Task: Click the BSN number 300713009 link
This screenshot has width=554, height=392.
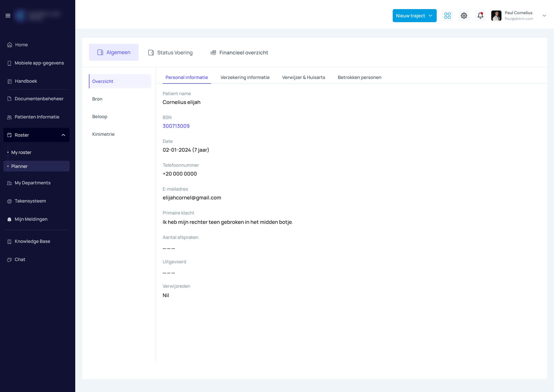Action: pyautogui.click(x=176, y=126)
